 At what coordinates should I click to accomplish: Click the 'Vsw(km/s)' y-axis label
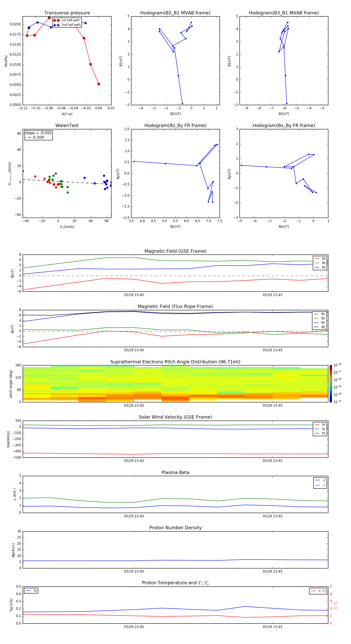8,439
